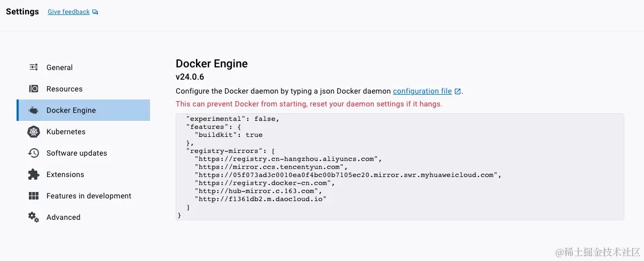The image size is (644, 261).
Task: Open the Extensions settings page
Action: pyautogui.click(x=83, y=174)
